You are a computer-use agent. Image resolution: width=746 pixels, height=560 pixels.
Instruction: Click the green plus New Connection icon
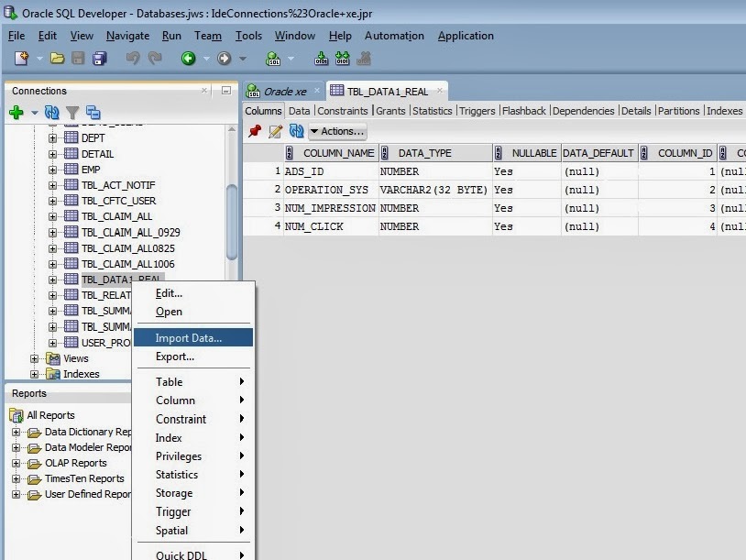[16, 113]
